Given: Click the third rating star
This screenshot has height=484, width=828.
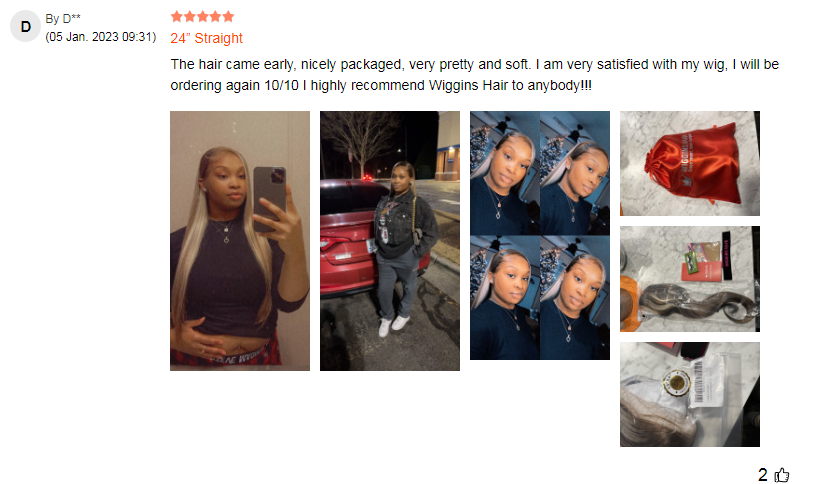Looking at the screenshot, I should (x=203, y=16).
